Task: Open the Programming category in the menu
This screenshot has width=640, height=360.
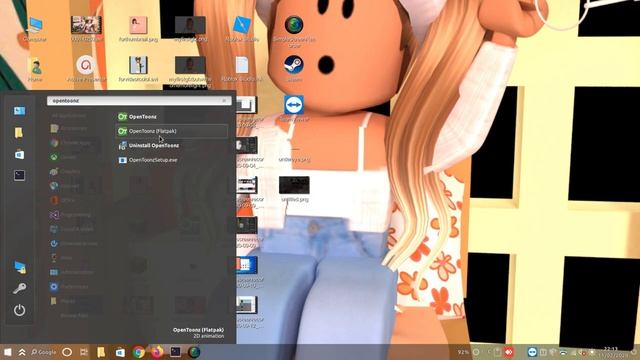Action: pos(71,215)
